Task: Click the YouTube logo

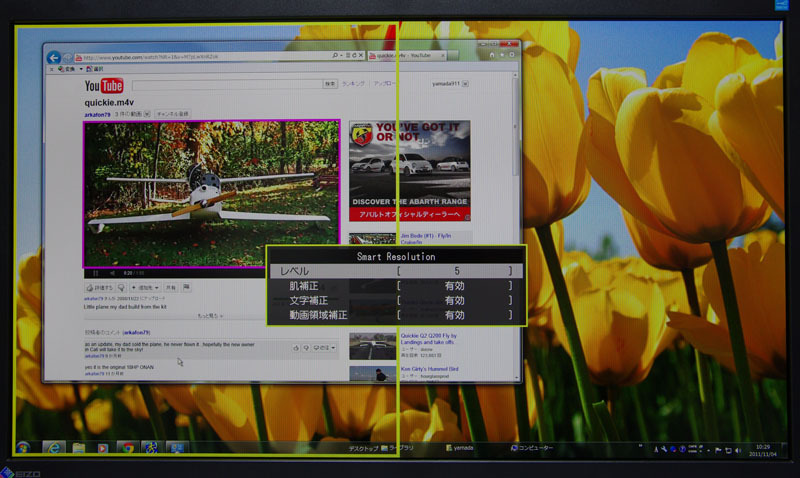Action: [104, 86]
